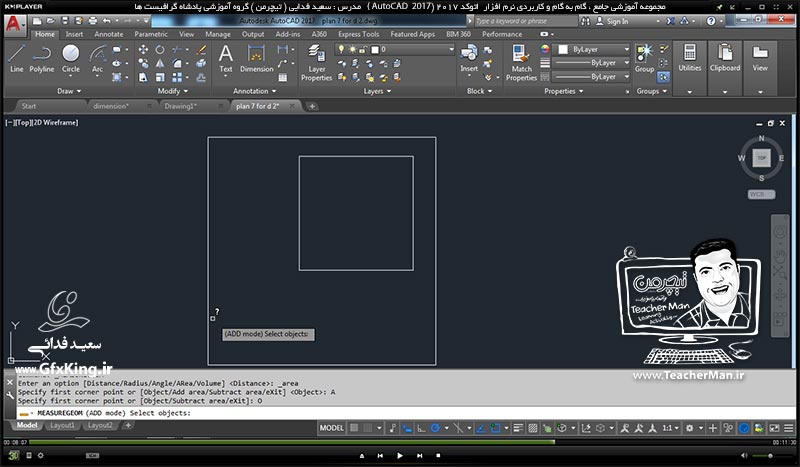The height and width of the screenshot is (467, 800).
Task: Toggle Hardware Acceleration blue circle icon
Action: pyautogui.click(x=744, y=428)
